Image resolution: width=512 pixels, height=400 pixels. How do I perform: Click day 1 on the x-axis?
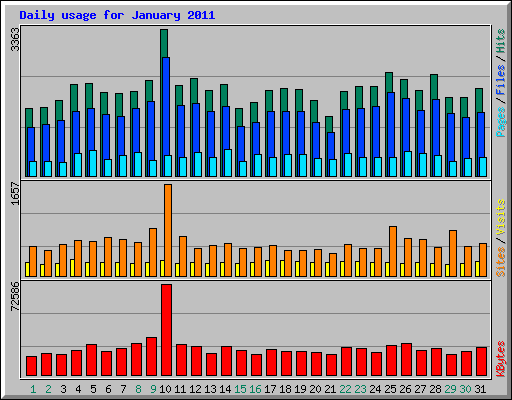point(33,389)
